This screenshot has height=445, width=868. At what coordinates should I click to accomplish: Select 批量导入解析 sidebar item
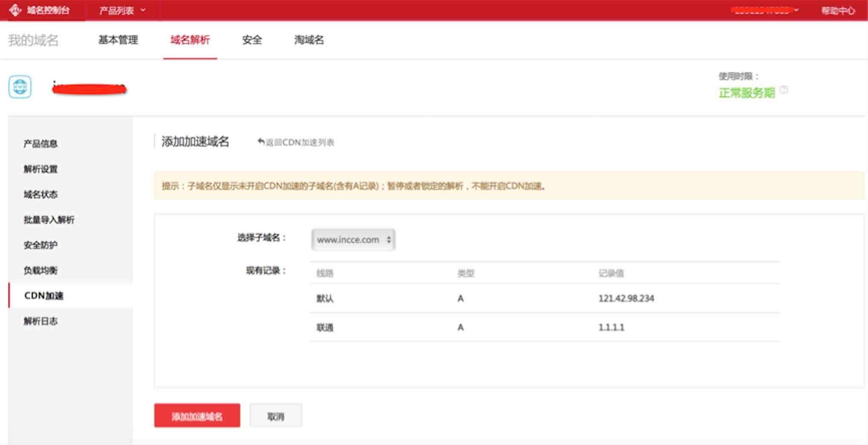coord(49,220)
